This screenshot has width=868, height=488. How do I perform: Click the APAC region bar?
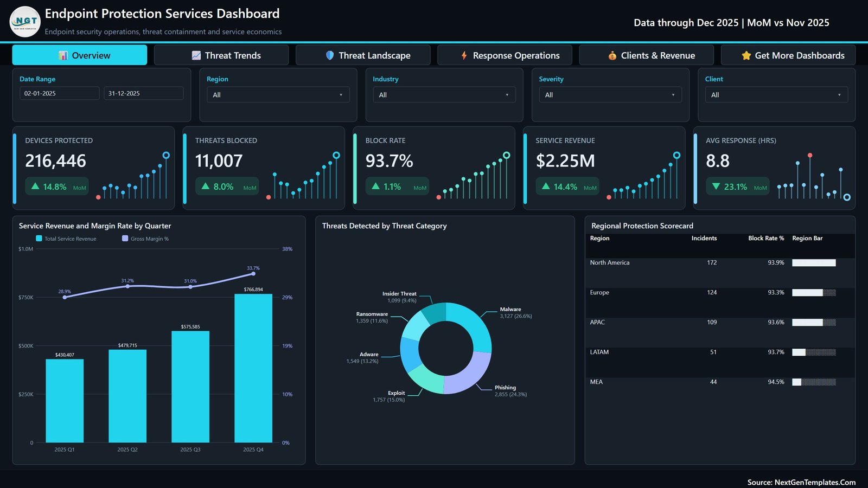pyautogui.click(x=814, y=323)
